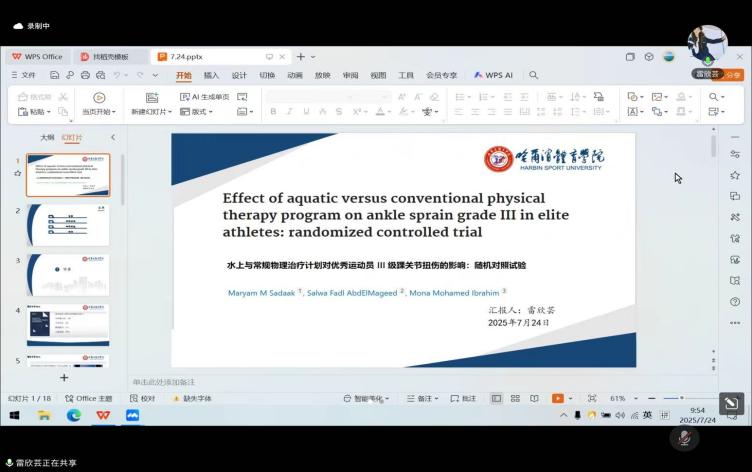Open the zoom percentage 61% dropdown

pyautogui.click(x=636, y=399)
